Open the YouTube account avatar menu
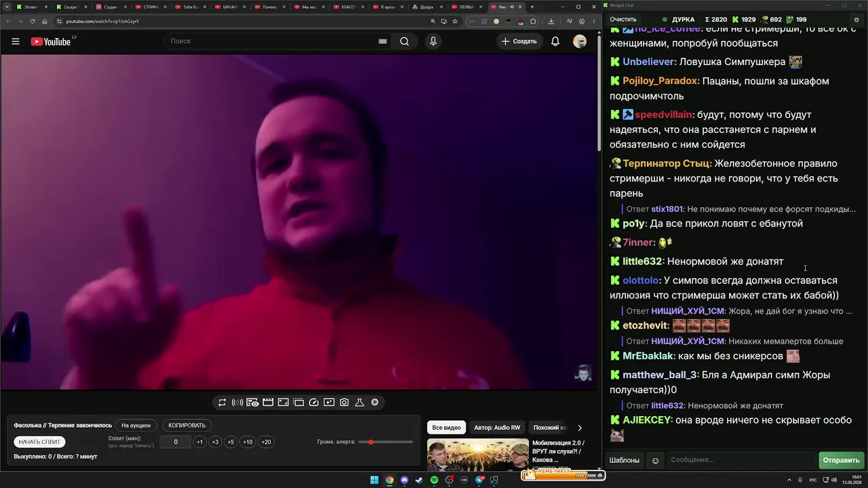Viewport: 868px width, 488px height. pos(580,41)
